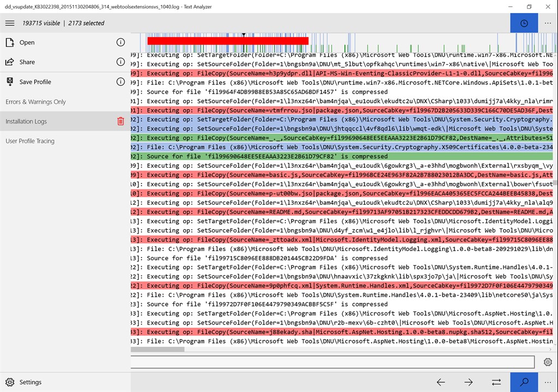This screenshot has width=558, height=392.
Task: Select red line FileCopy SourceName=j88ekady.sha
Action: 342,332
